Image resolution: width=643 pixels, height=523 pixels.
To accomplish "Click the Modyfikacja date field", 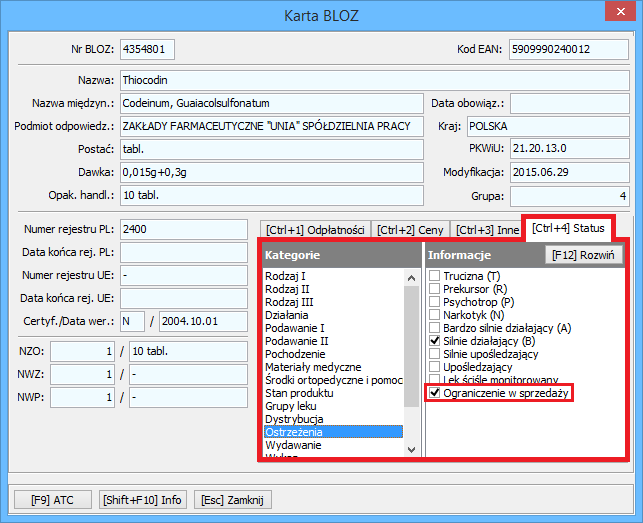I will coord(570,172).
